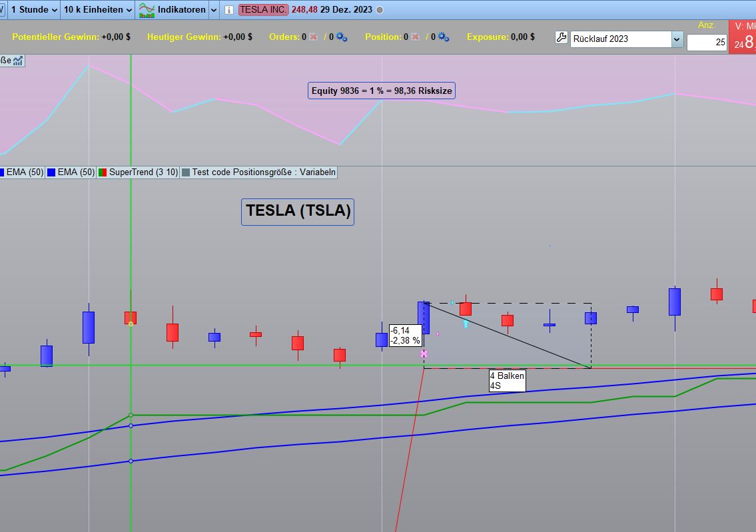The height and width of the screenshot is (532, 756).
Task: Click the wrench settings icon
Action: [562, 37]
